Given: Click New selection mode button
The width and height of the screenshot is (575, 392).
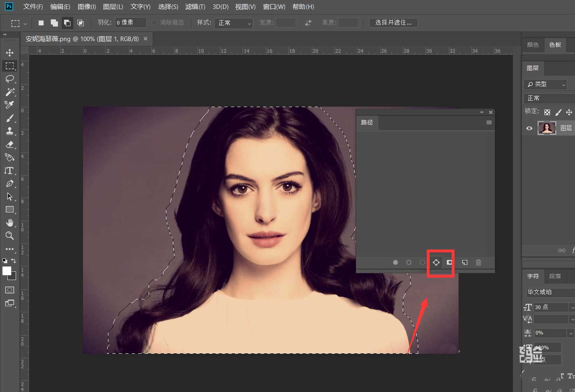Looking at the screenshot, I should 41,23.
